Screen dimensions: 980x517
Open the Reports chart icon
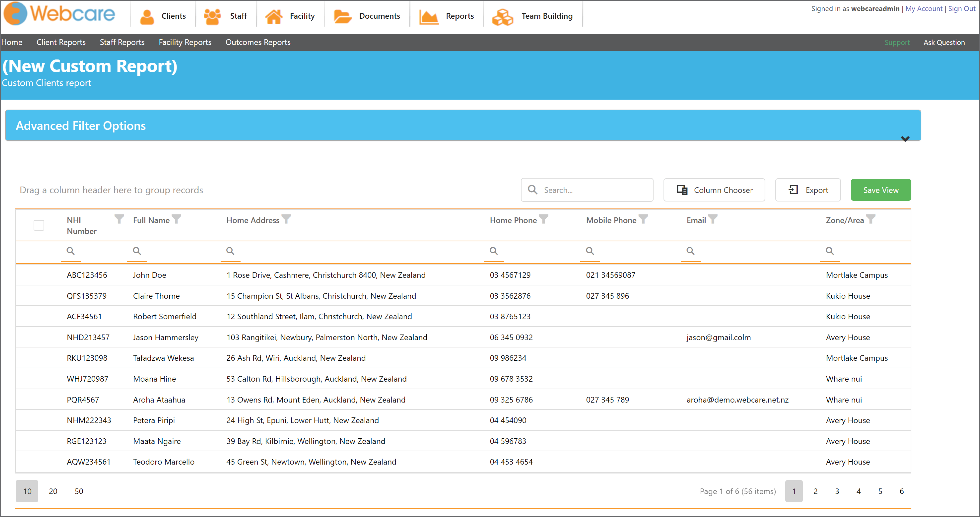point(429,16)
